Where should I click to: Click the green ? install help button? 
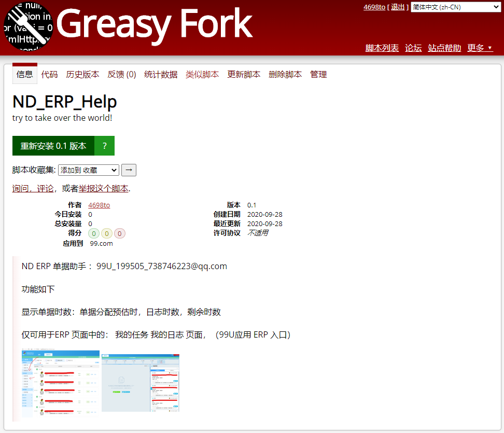(x=104, y=146)
